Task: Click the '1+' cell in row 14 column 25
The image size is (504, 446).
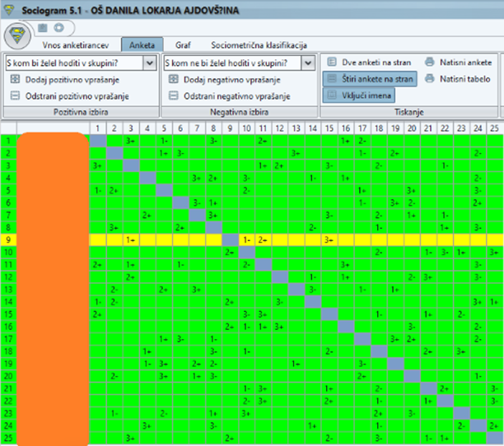Action: tap(494, 302)
